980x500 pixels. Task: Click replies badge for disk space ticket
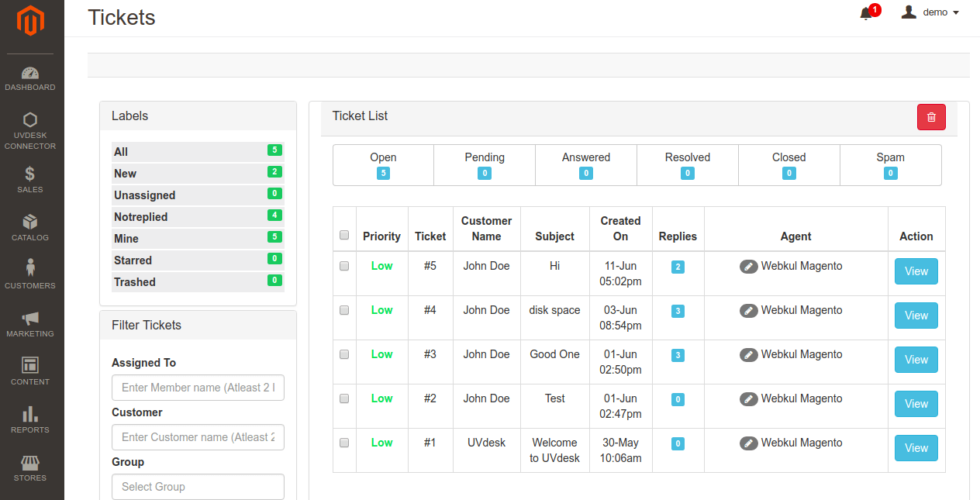pos(678,312)
